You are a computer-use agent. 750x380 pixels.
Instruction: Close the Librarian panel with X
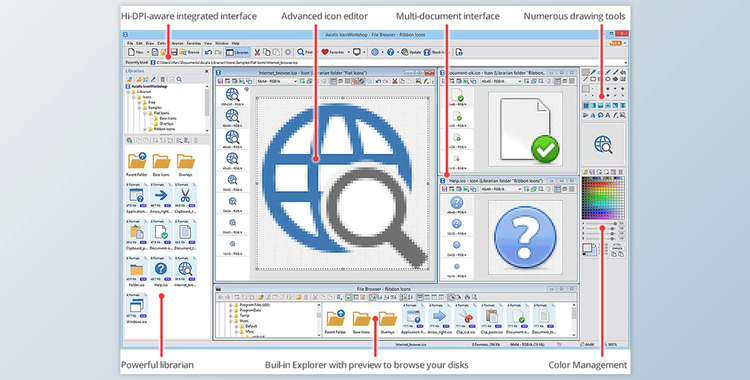pos(207,71)
